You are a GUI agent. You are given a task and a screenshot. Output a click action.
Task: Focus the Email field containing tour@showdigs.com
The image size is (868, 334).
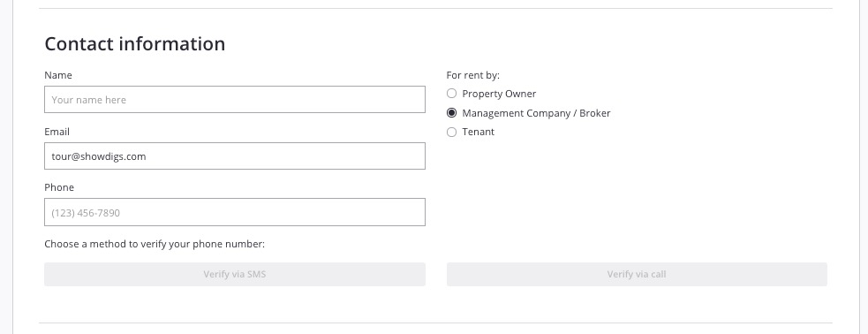pyautogui.click(x=235, y=156)
